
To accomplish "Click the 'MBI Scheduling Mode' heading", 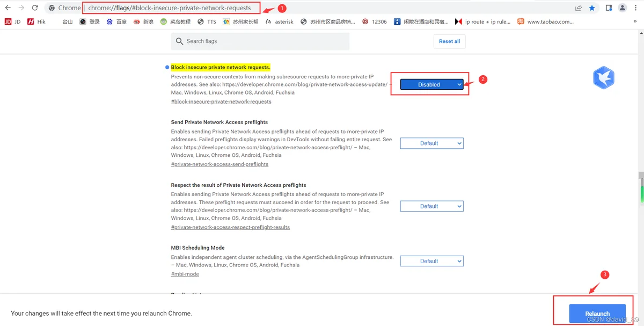I will click(197, 248).
